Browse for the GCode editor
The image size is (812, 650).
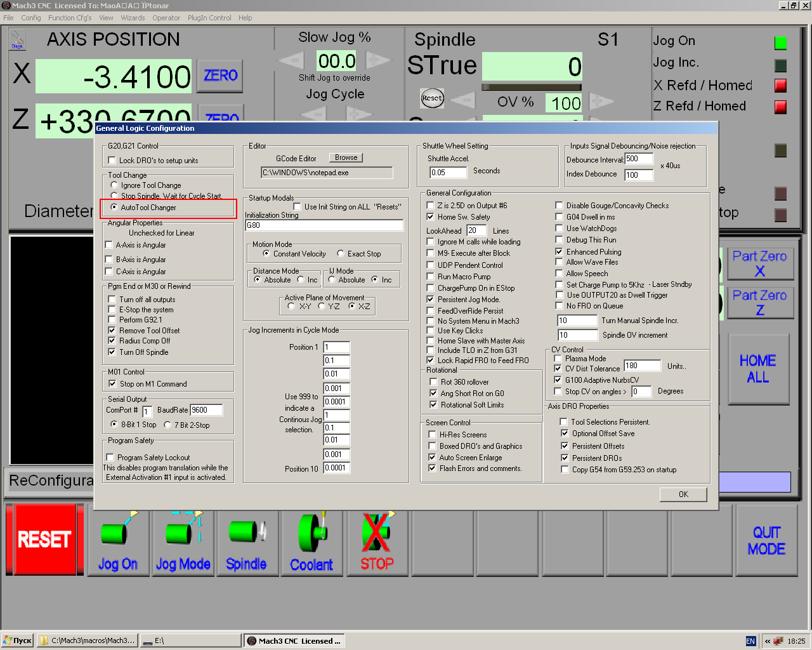coord(346,157)
